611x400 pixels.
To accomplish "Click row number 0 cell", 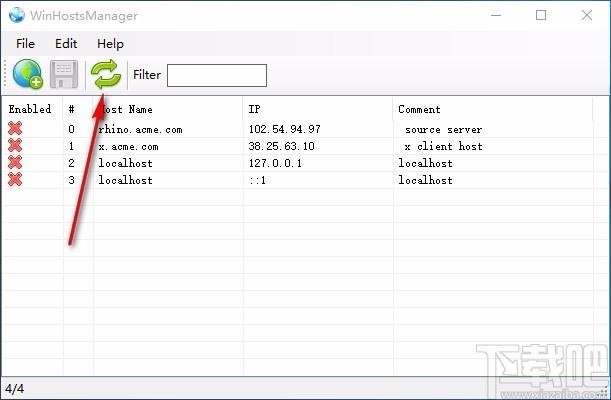I will tap(71, 129).
